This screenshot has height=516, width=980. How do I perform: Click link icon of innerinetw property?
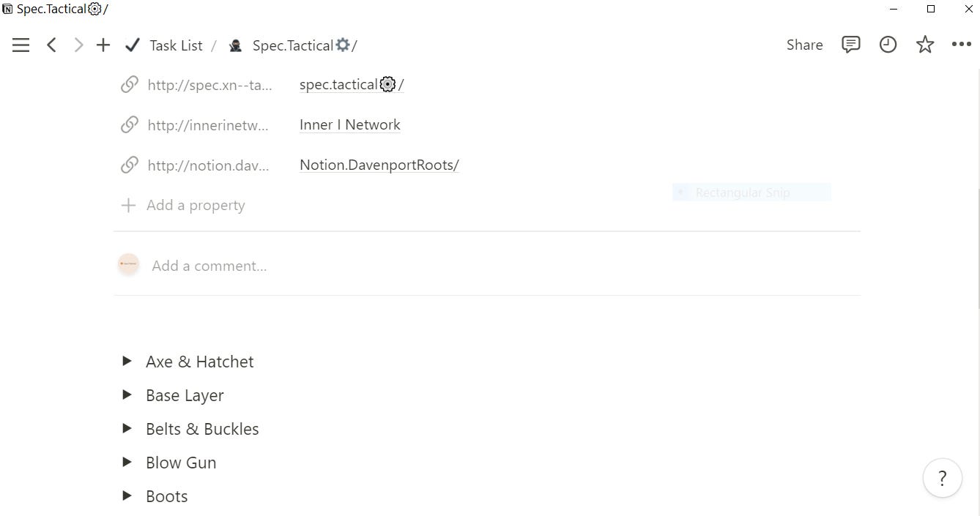tap(129, 125)
